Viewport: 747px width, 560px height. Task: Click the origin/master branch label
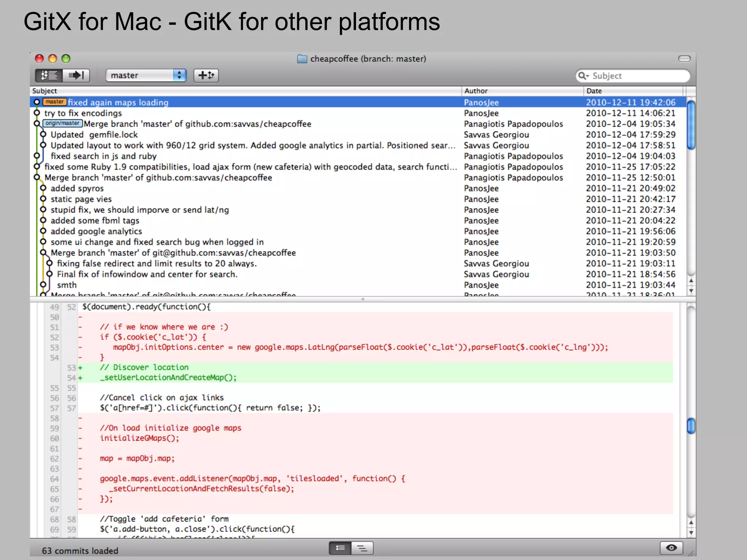(62, 124)
